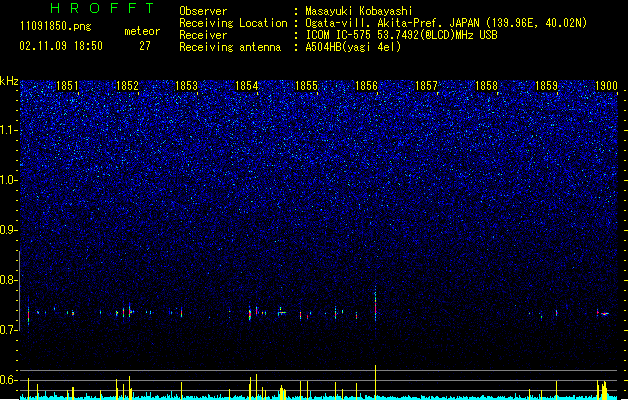Click the Receiving Location label

233,23
